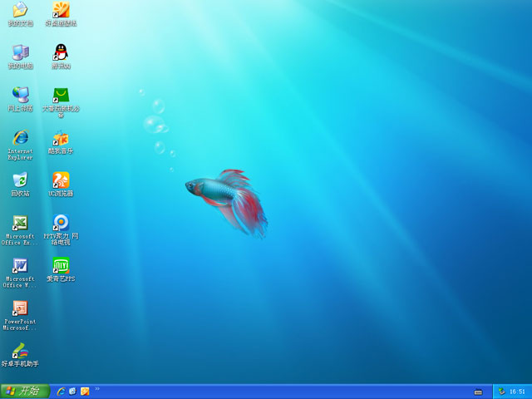Click the Kuwo Music desktop icon
Image resolution: width=532 pixels, height=399 pixels.
click(61, 138)
